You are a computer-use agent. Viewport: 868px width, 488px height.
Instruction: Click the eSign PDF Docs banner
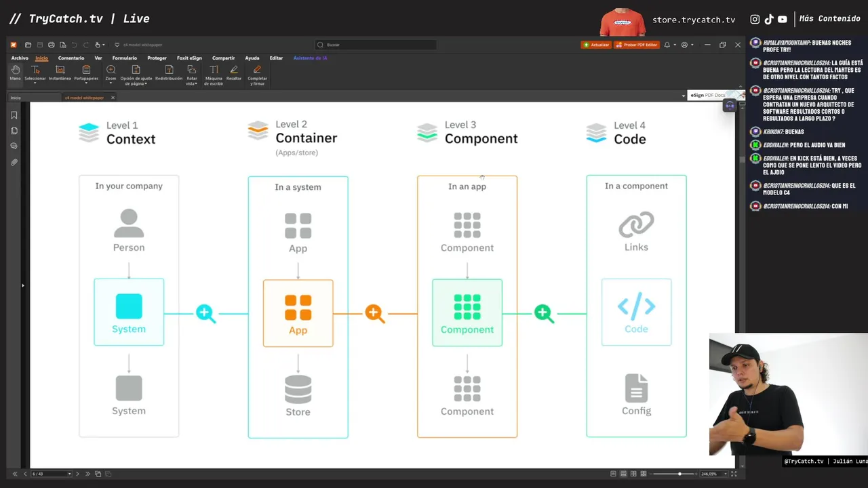click(715, 96)
